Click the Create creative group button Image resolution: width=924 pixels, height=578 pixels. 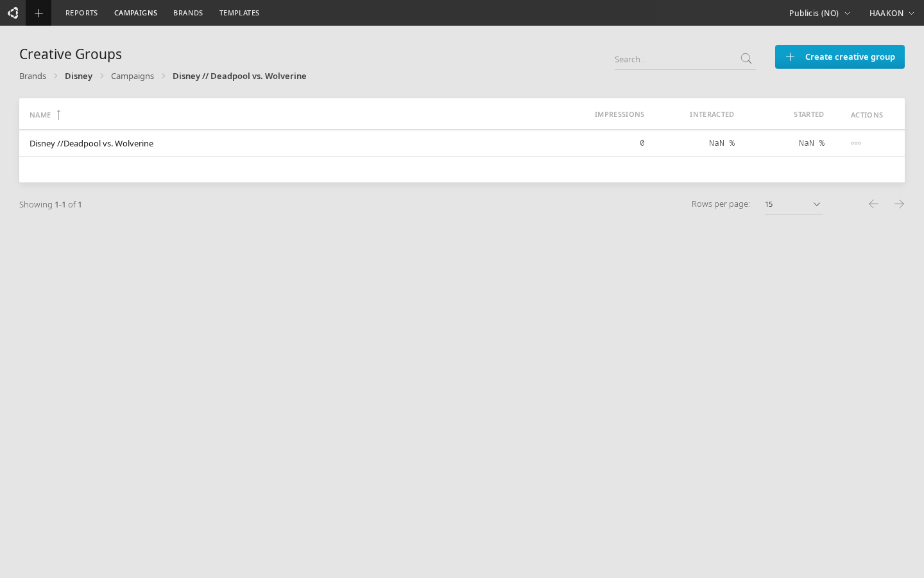click(x=839, y=57)
